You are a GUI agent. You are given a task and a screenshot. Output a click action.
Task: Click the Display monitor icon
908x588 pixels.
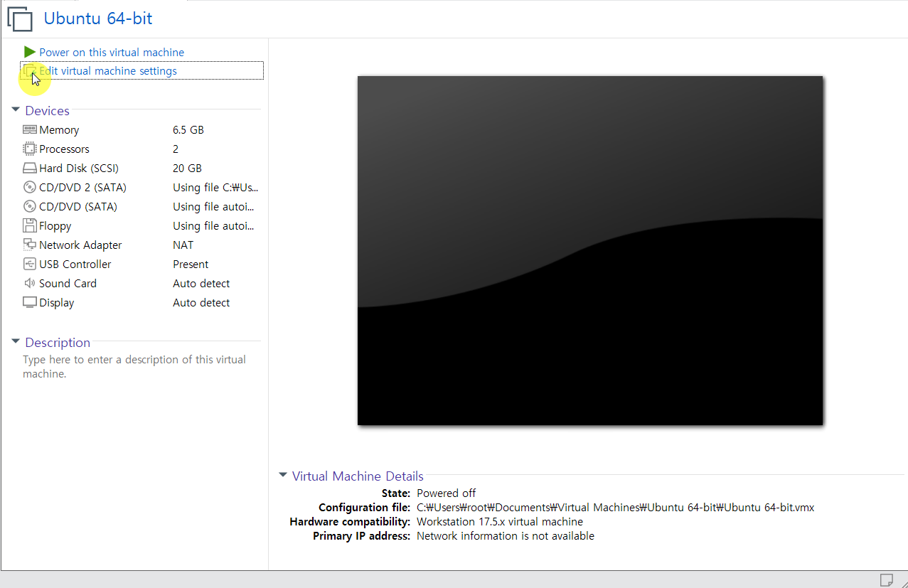point(29,303)
